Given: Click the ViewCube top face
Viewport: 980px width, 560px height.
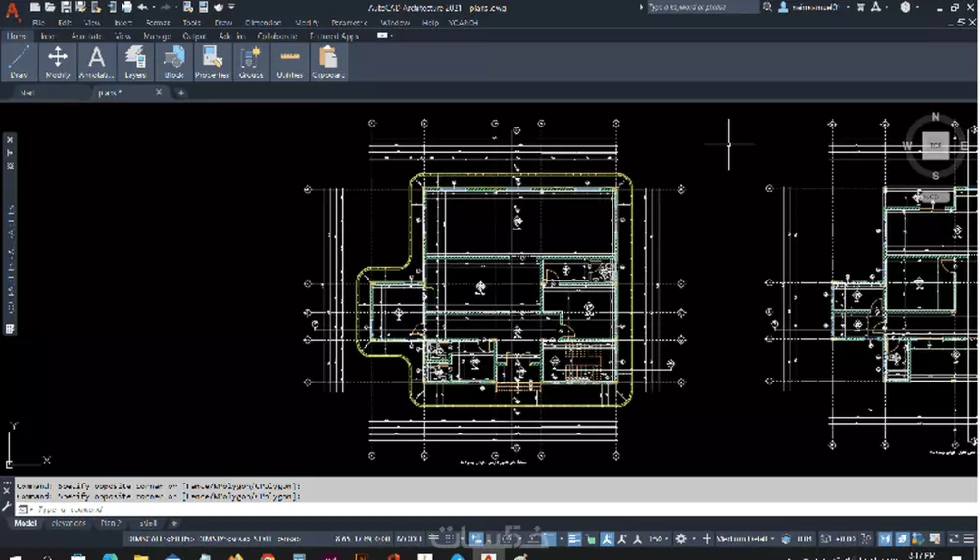Looking at the screenshot, I should (x=935, y=146).
